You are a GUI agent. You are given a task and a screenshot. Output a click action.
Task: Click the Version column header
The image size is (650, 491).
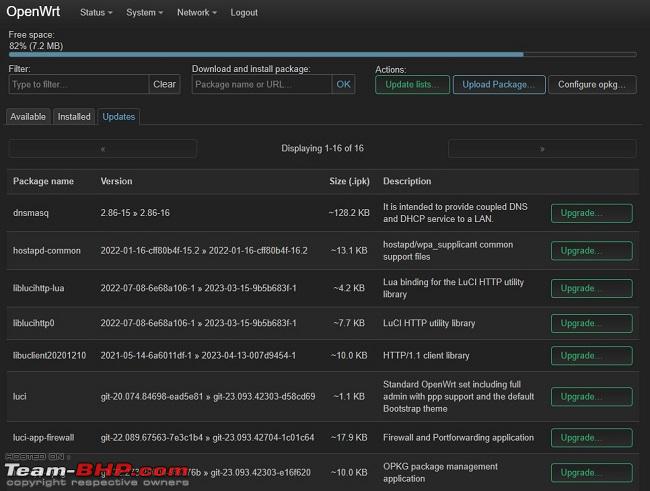tap(116, 181)
